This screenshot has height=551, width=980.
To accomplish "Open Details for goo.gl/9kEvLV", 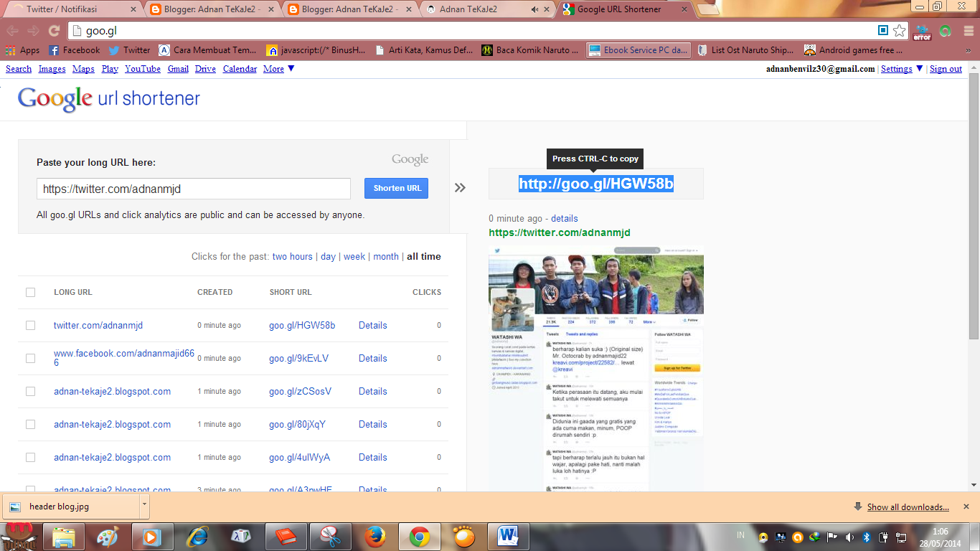I will click(x=372, y=358).
